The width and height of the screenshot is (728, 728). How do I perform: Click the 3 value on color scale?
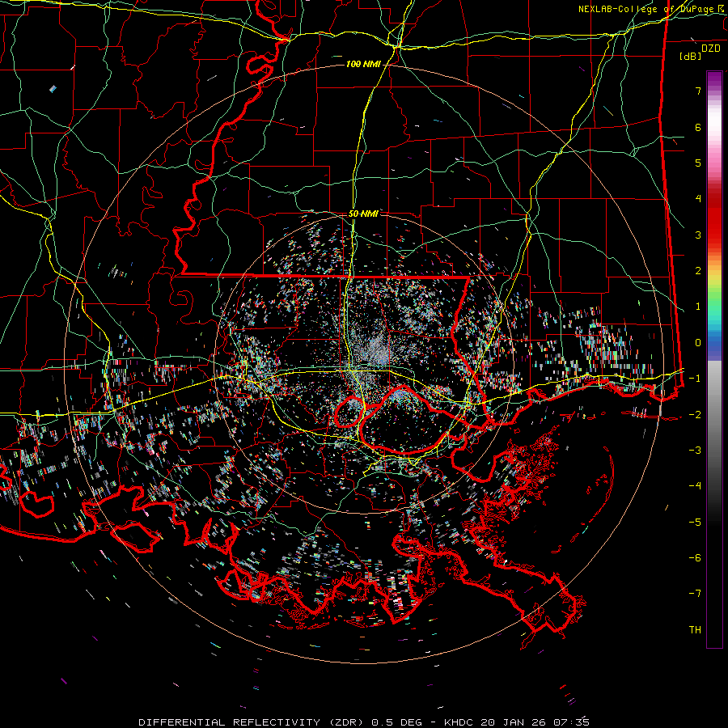[698, 235]
